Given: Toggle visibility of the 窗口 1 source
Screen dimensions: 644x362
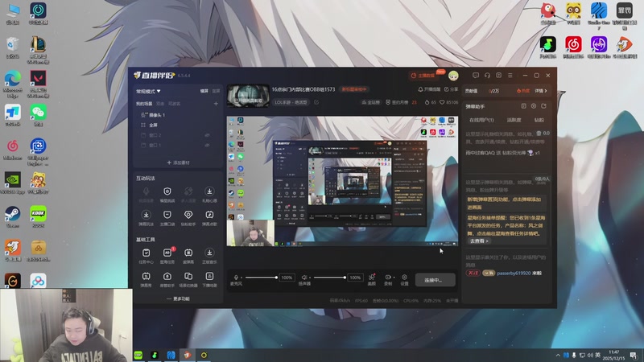Looking at the screenshot, I should 208,145.
